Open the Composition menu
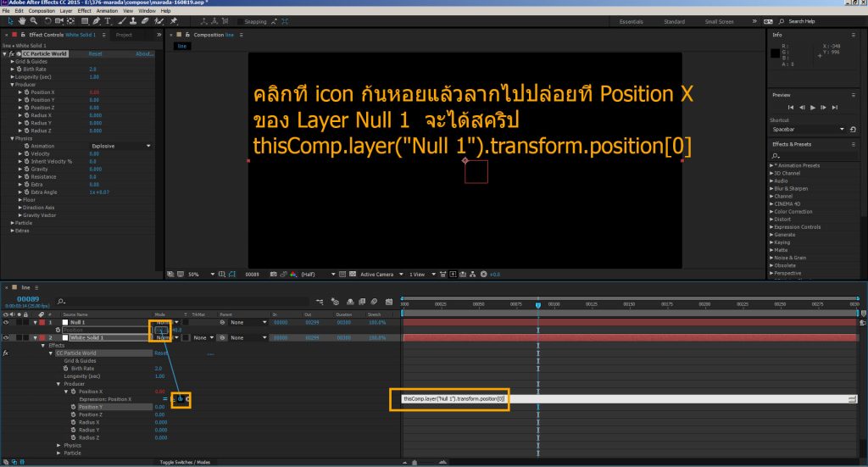Image resolution: width=868 pixels, height=467 pixels. 41,10
